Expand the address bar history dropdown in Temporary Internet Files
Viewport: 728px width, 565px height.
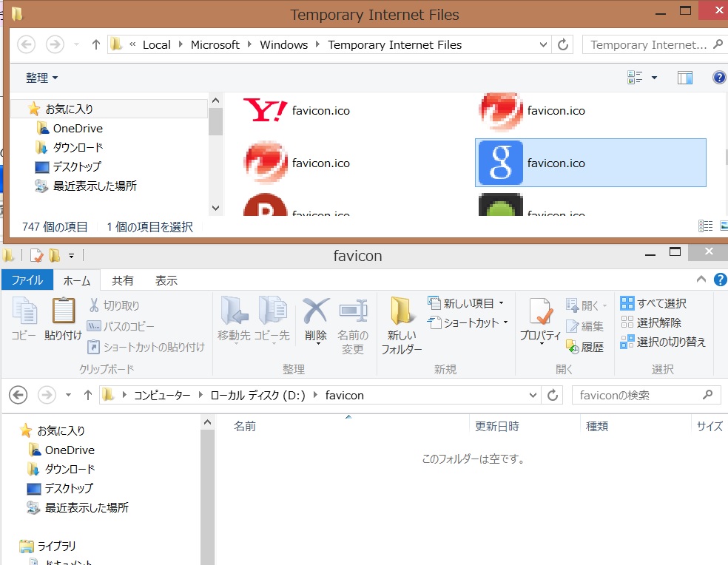[x=543, y=44]
